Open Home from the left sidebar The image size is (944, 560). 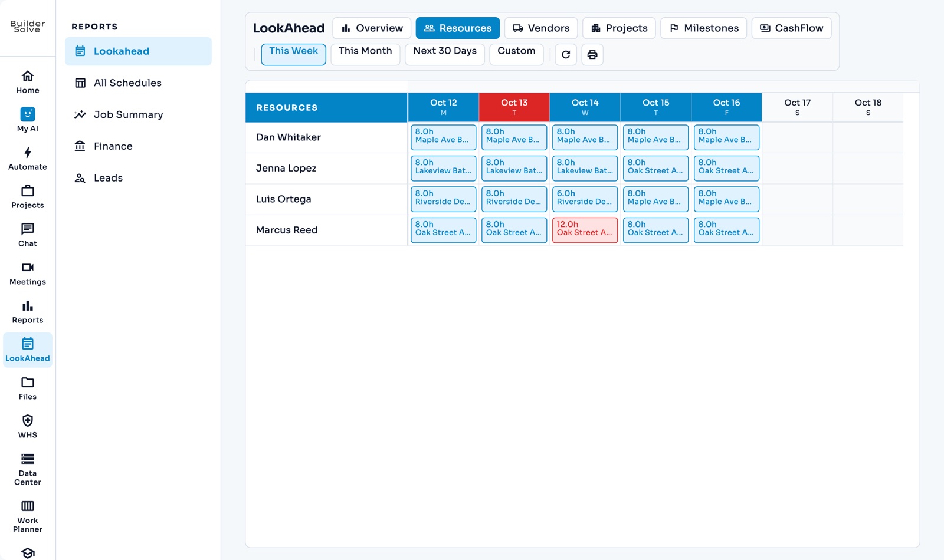pyautogui.click(x=28, y=82)
